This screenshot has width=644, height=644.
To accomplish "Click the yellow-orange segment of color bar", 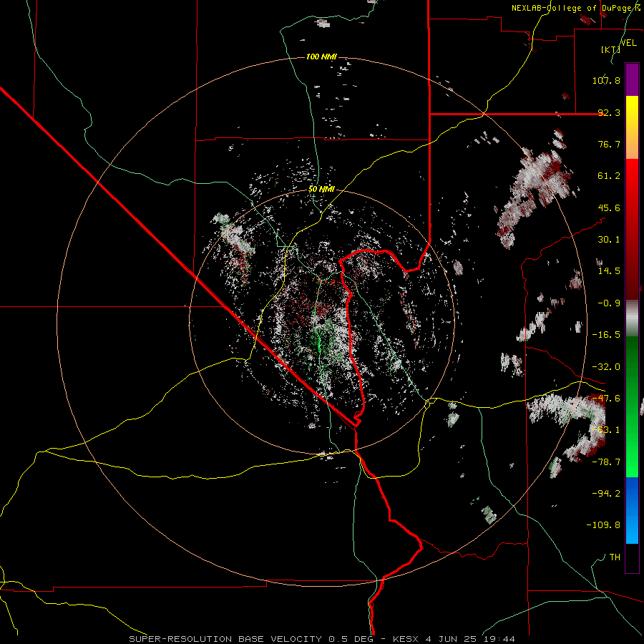I will (632, 127).
